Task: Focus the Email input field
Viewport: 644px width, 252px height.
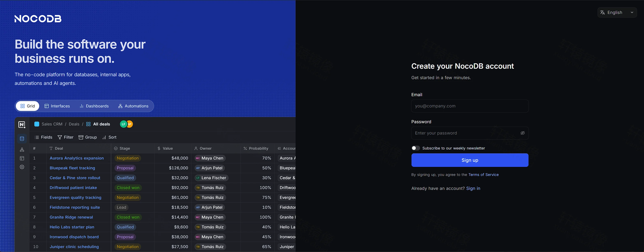Action: pos(470,106)
